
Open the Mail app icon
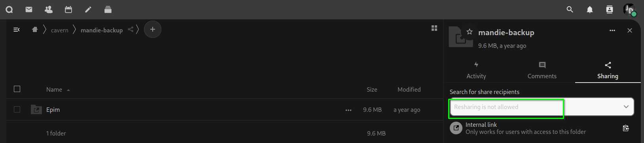[29, 9]
